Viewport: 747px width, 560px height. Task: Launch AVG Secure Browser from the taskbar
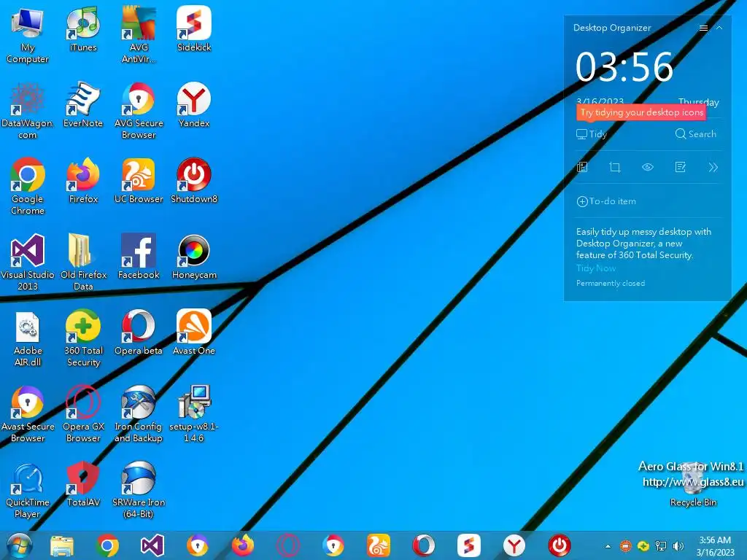pos(333,545)
